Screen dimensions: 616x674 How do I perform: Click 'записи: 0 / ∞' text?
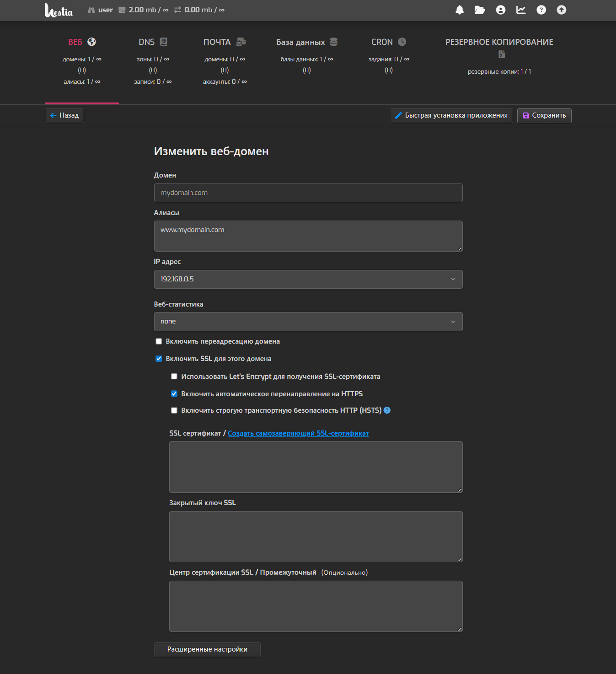point(153,81)
